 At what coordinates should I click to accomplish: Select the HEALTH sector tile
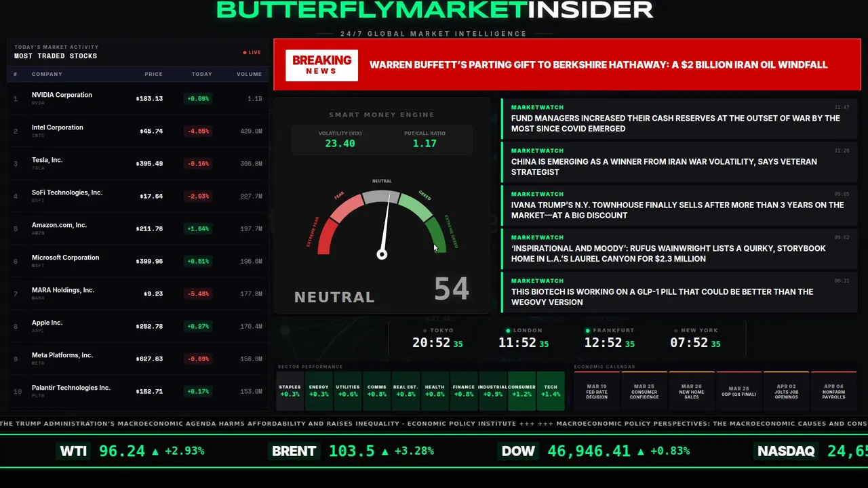click(x=435, y=391)
